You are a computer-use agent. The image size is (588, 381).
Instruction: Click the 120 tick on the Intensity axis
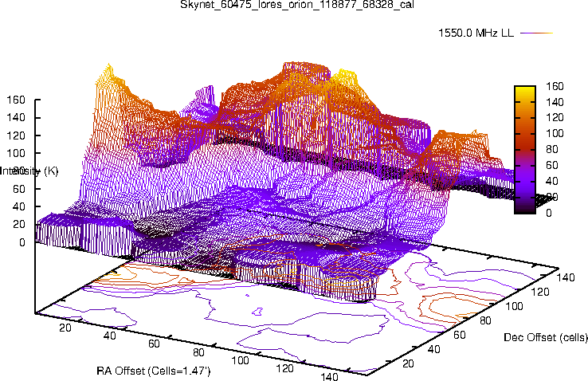click(16, 136)
